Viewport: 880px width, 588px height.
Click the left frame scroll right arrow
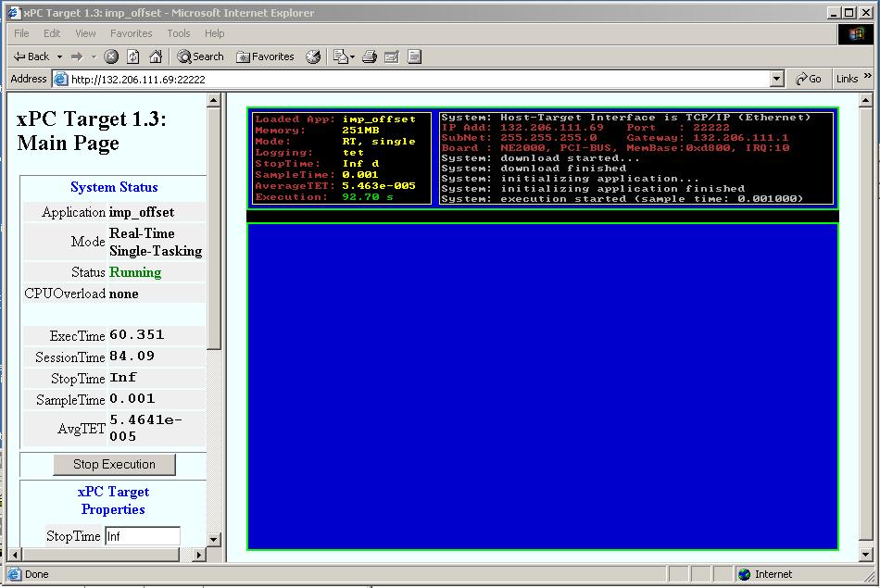click(198, 555)
